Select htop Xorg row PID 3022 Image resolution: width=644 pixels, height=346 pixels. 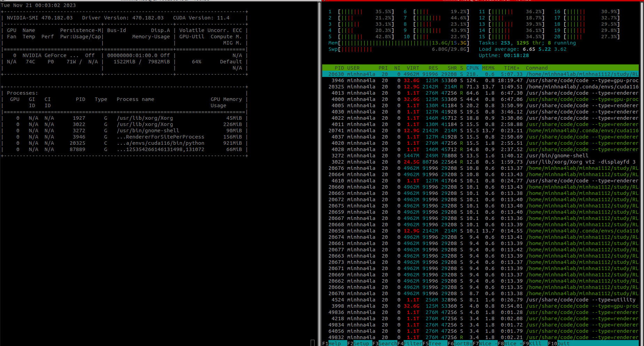coord(481,162)
